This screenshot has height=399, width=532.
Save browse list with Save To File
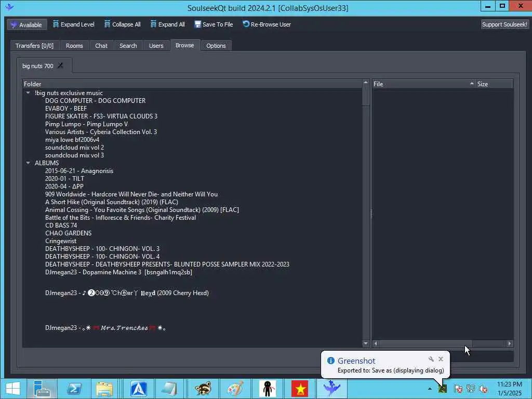pyautogui.click(x=214, y=24)
